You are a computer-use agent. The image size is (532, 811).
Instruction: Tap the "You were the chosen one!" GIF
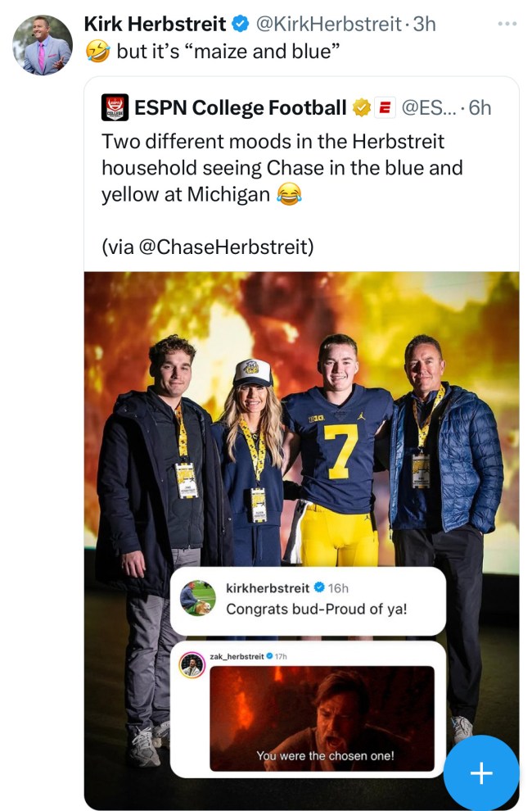tap(322, 718)
